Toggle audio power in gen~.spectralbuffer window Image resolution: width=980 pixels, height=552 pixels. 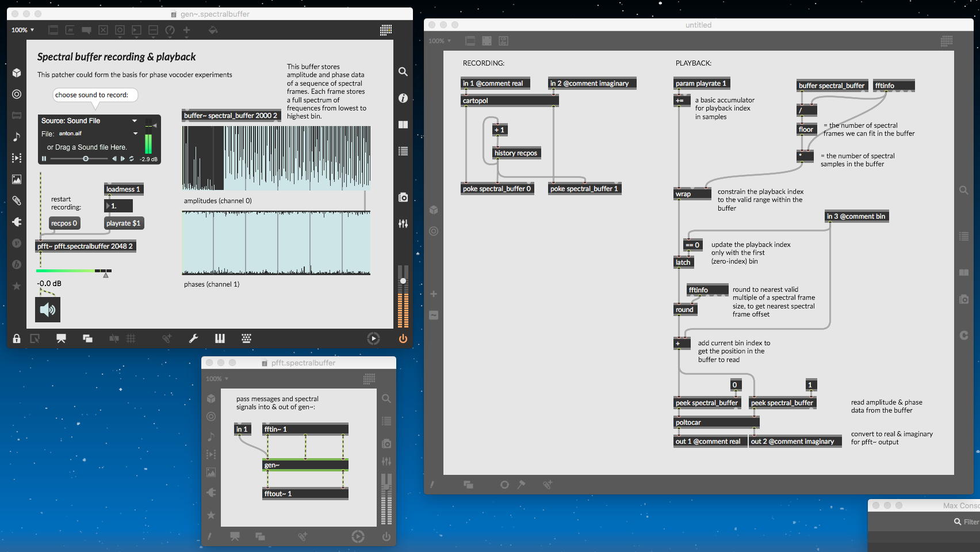click(403, 338)
